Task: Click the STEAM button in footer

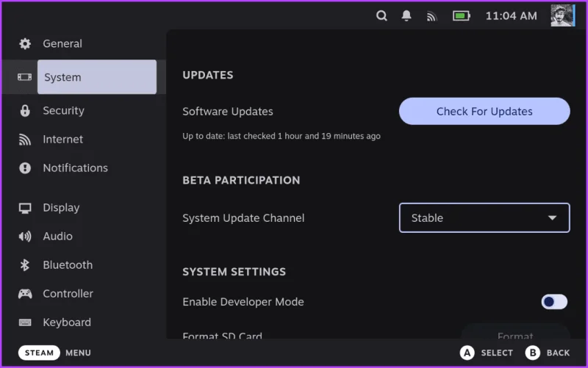Action: (x=39, y=353)
